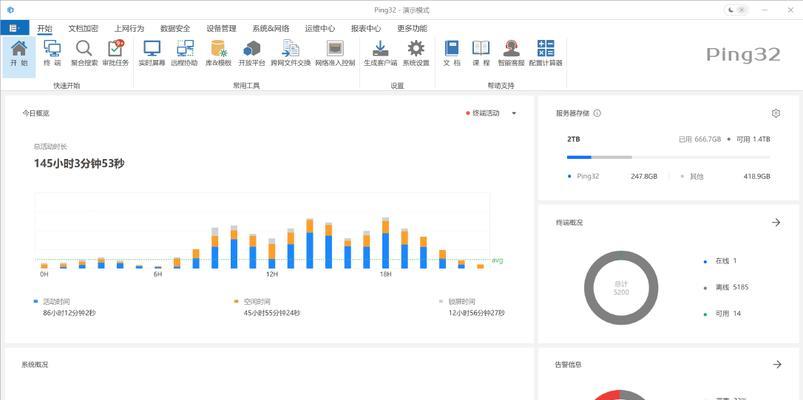Switch to 数据安全 ribbon tab
Screen dimensions: 803x400
[x=175, y=28]
